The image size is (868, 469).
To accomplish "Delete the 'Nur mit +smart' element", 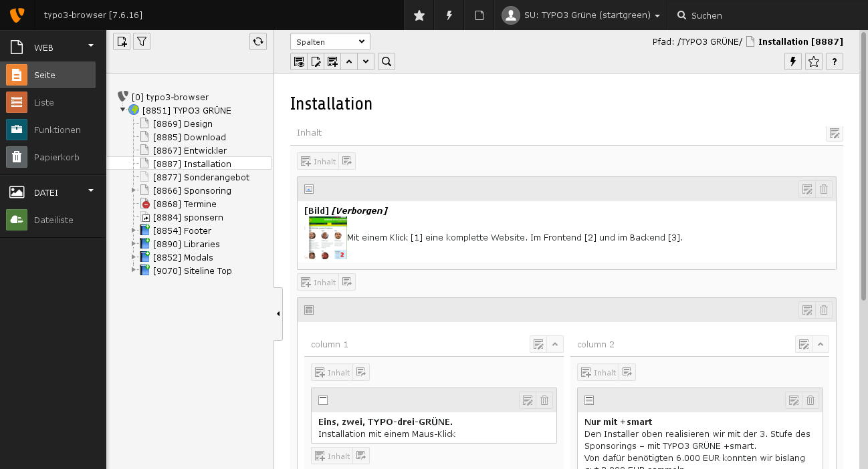I will pos(810,400).
